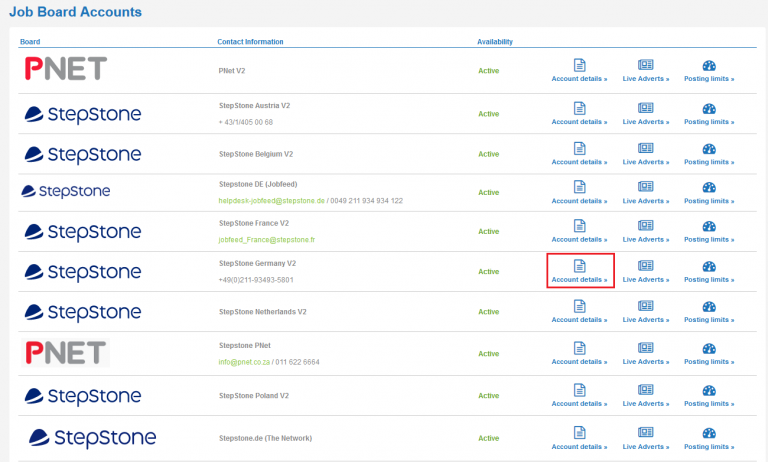View Live Adverts icon for StepStone France V2

645,226
